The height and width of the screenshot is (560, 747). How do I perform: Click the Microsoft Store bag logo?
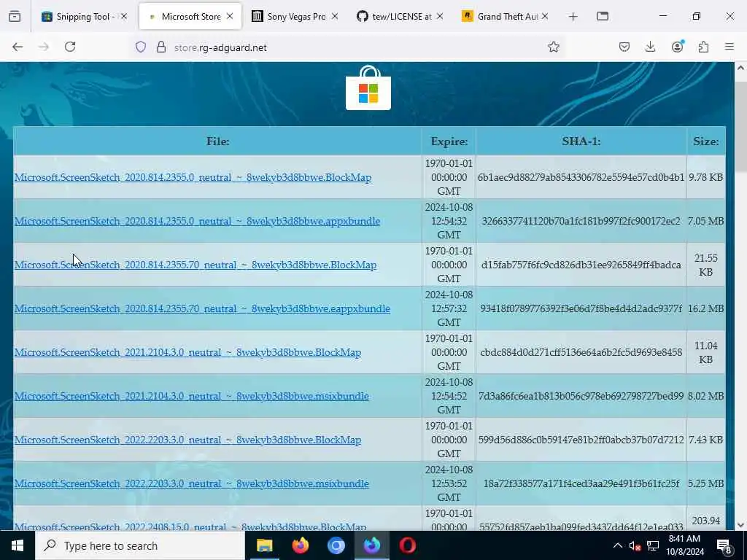pos(368,88)
